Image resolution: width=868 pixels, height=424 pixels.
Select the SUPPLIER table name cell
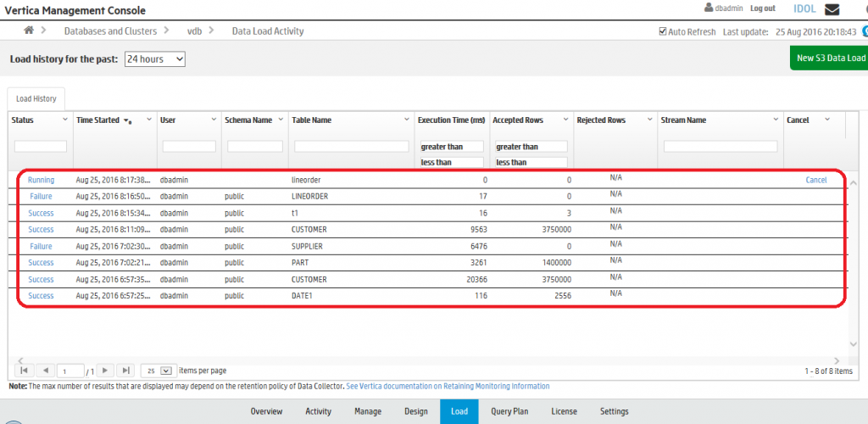coord(307,246)
